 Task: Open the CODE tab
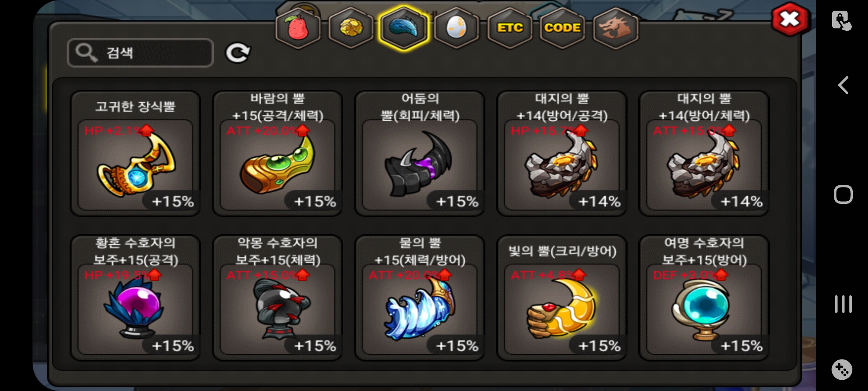point(562,28)
